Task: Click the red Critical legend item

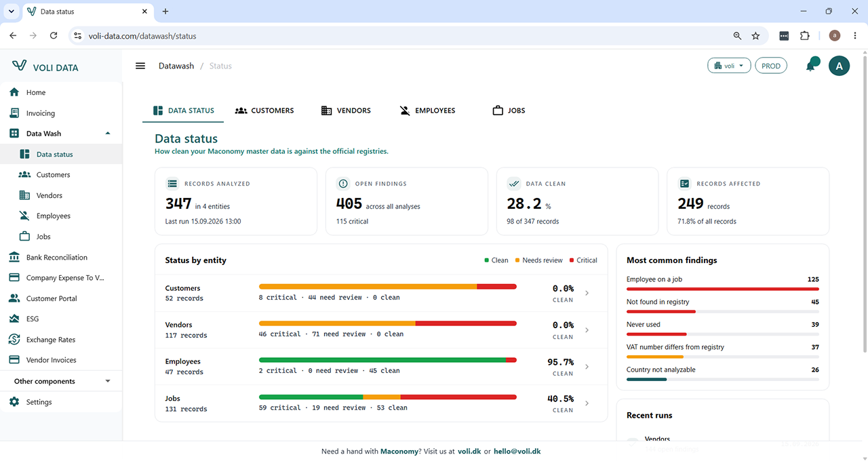Action: click(583, 260)
